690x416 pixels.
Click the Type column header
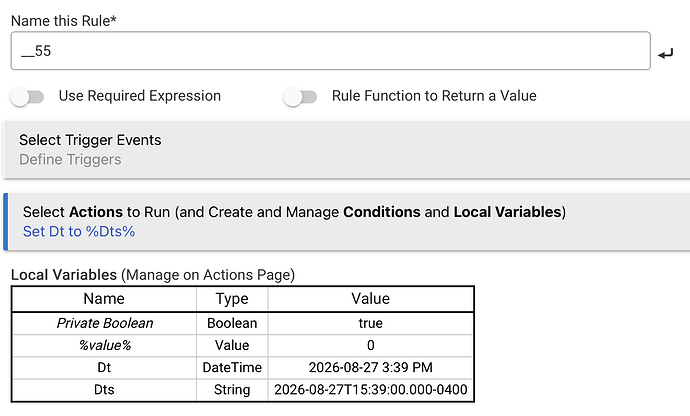(x=232, y=299)
